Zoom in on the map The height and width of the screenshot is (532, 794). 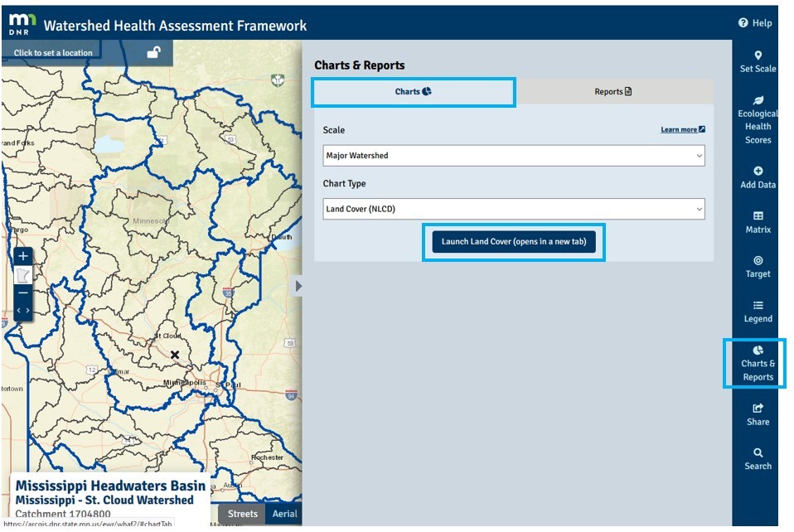[23, 257]
